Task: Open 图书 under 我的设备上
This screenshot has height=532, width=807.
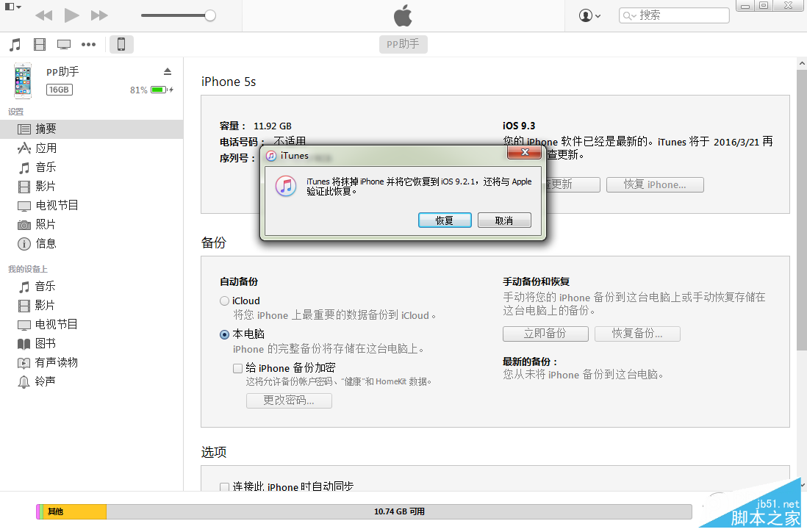Action: point(92,343)
